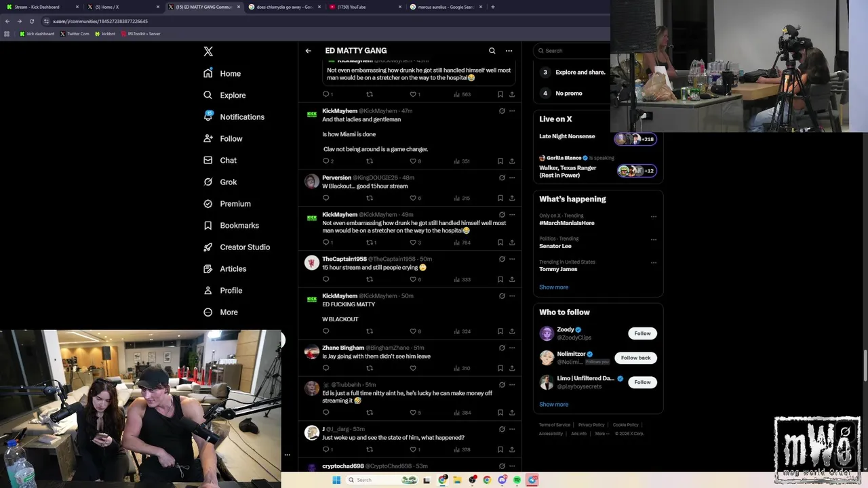Show more under Who to follow

pyautogui.click(x=554, y=405)
